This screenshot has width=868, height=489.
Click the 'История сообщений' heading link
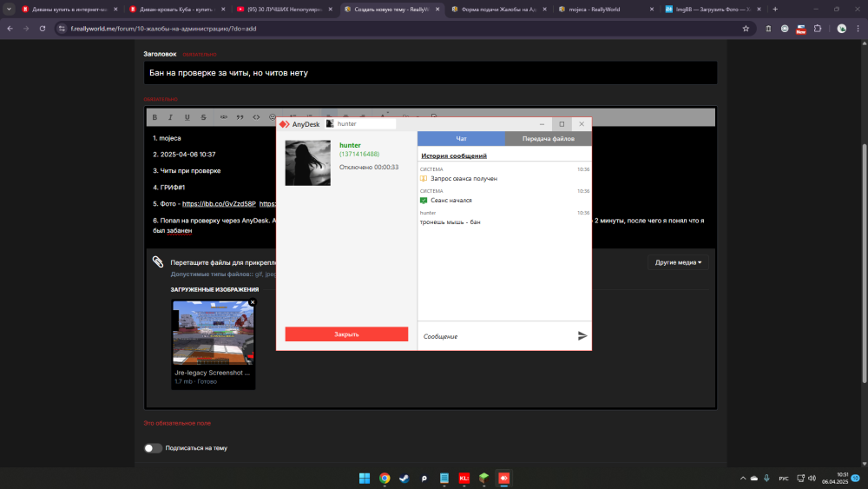click(x=454, y=155)
